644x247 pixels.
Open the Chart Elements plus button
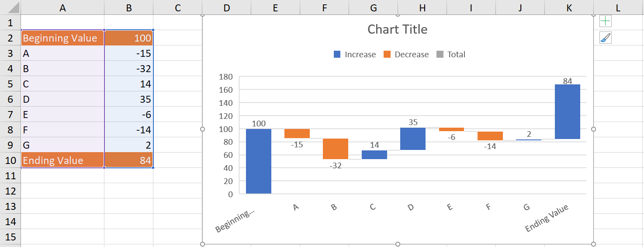606,21
